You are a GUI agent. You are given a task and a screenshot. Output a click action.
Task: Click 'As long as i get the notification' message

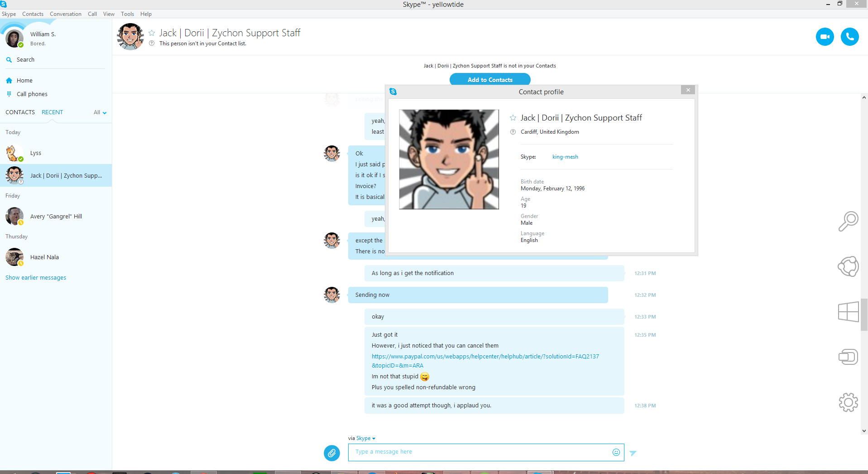point(494,273)
